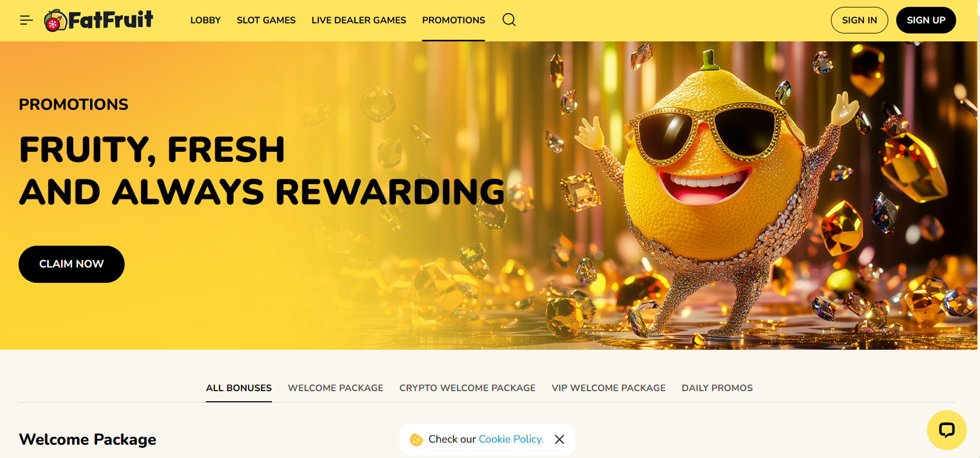Switch to Crypto Welcome Package tab
The width and height of the screenshot is (980, 458).
(467, 388)
